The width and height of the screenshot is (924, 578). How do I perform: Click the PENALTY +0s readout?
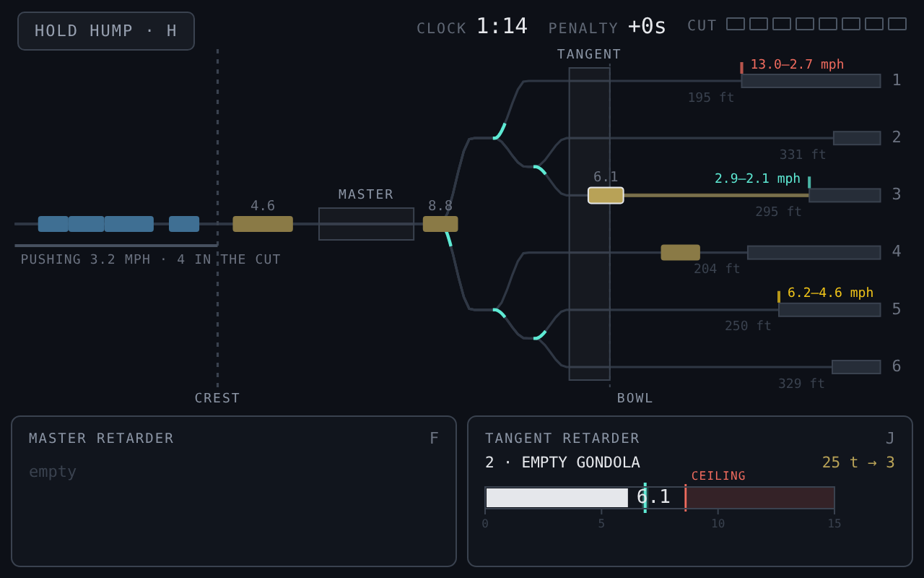tap(607, 27)
